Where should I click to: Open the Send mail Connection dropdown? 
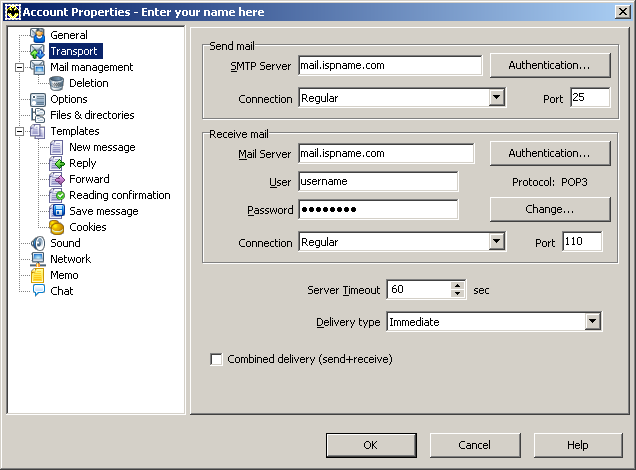coord(497,98)
